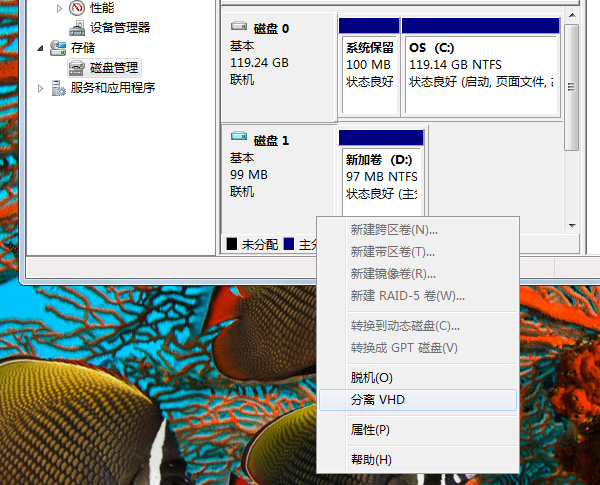Click the 未分配 legend label
600x485 pixels.
click(x=259, y=244)
